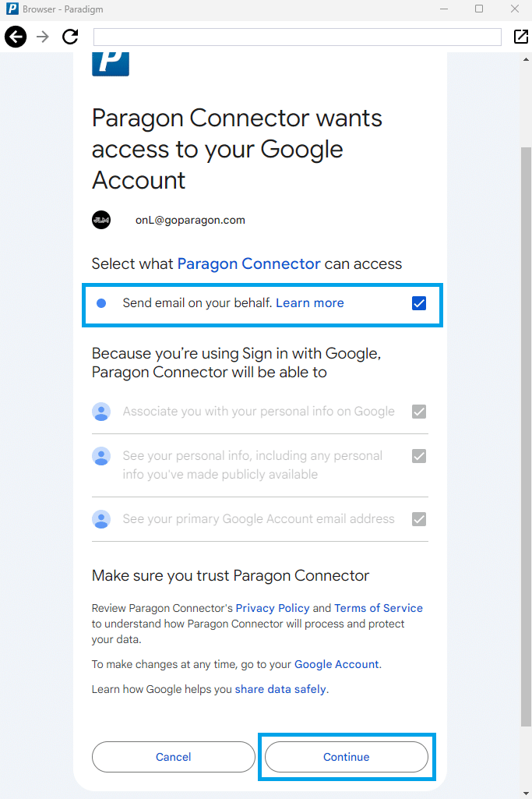Click the Cancel button
The width and height of the screenshot is (532, 799).
tap(174, 757)
